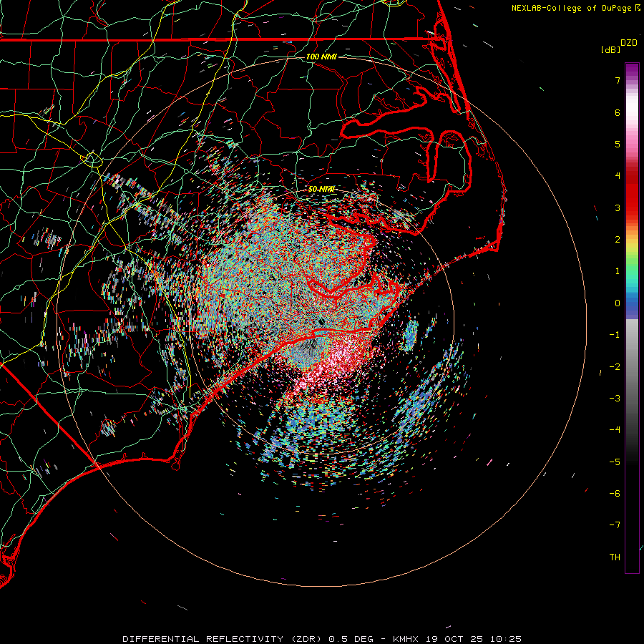Click the -1 value on the scale
Screen dimensions: 644x644
coord(615,335)
